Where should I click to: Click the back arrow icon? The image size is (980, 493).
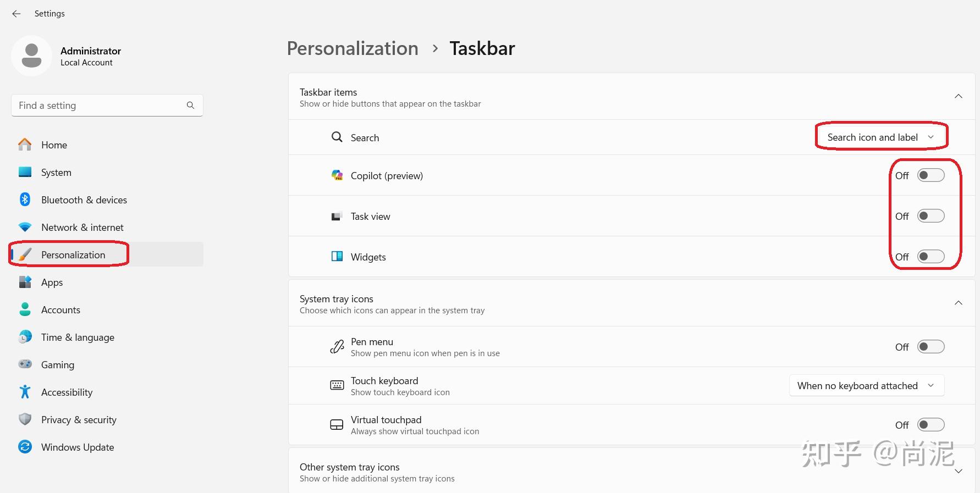pyautogui.click(x=16, y=14)
